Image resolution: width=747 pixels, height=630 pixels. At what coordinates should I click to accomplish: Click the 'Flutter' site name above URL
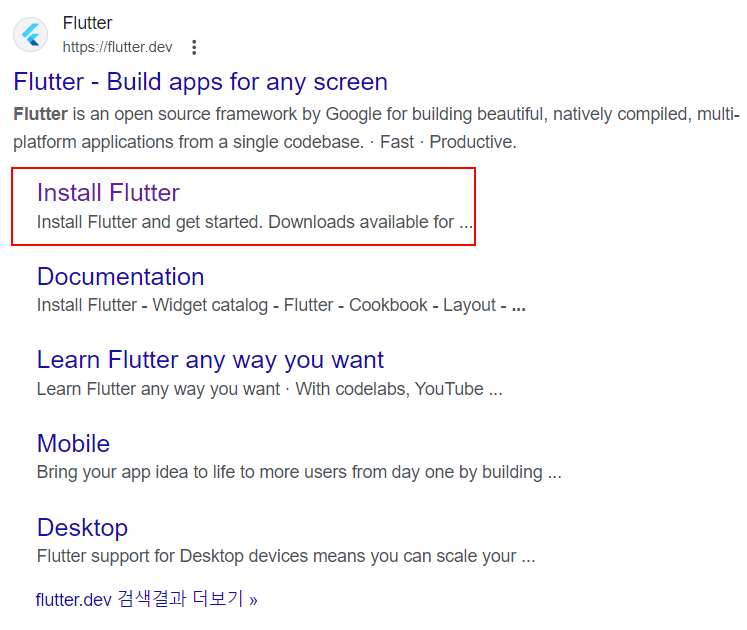[87, 23]
